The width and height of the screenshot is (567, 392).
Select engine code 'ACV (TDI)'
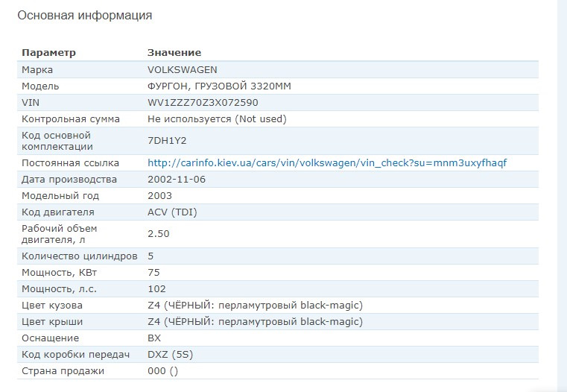[172, 212]
